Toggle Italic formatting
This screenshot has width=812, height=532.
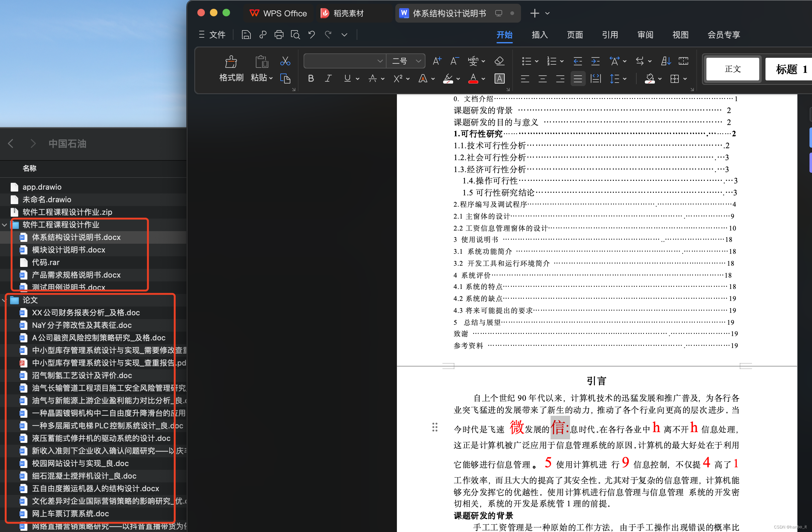[328, 79]
